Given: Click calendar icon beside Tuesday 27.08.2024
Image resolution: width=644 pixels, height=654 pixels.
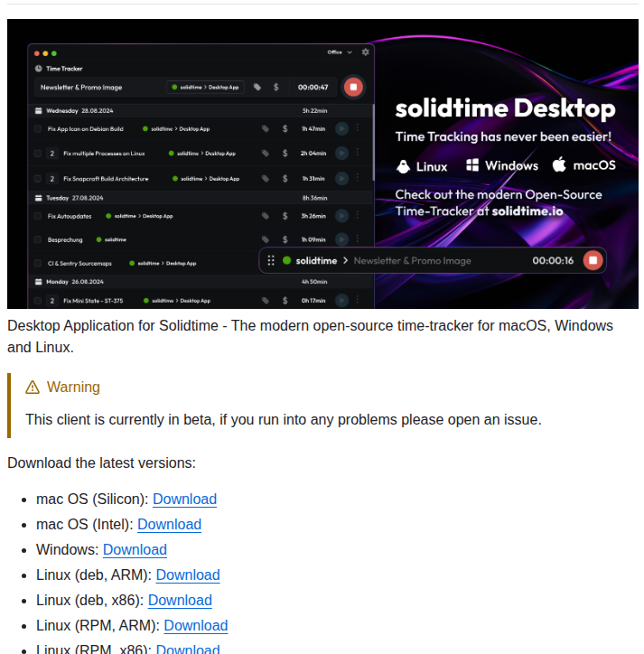Looking at the screenshot, I should 38,198.
